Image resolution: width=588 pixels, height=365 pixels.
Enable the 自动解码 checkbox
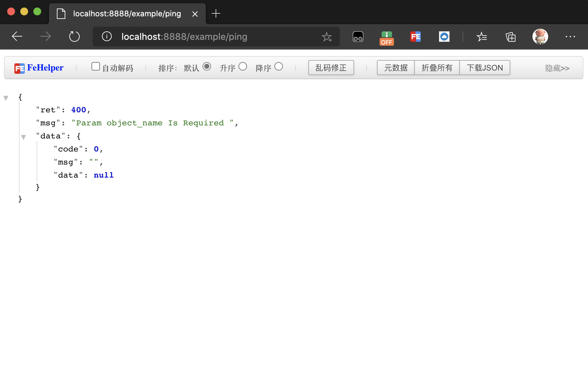click(96, 66)
